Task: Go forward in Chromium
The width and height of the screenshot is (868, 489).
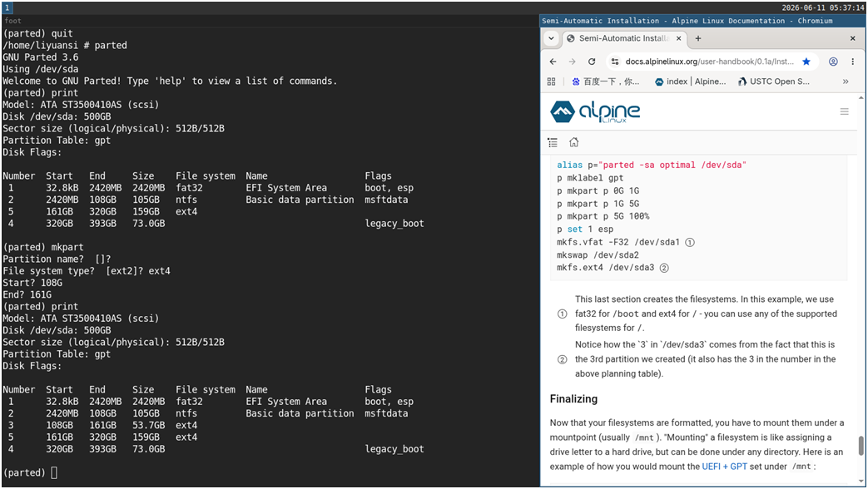Action: tap(572, 62)
